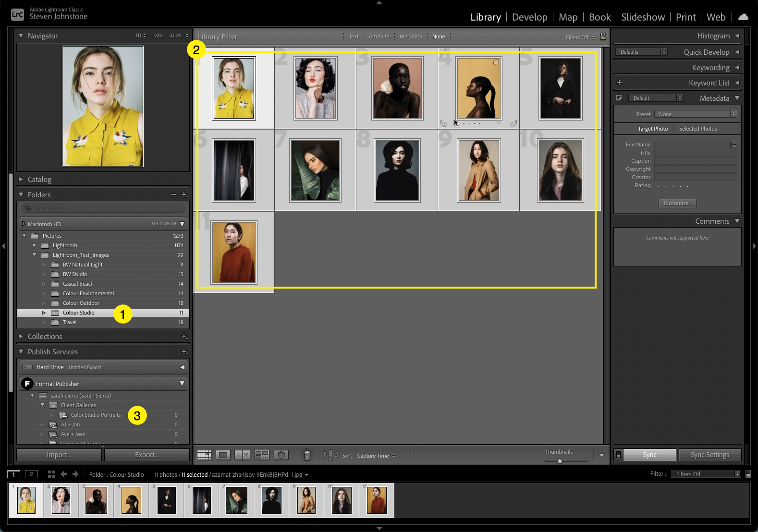Switch to Loupe view in toolbar
Viewport: 758px width, 532px height.
(223, 455)
